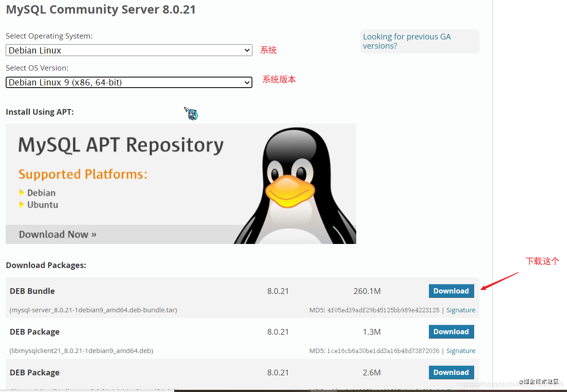Click the 'Download Packages:' heading

coord(46,265)
